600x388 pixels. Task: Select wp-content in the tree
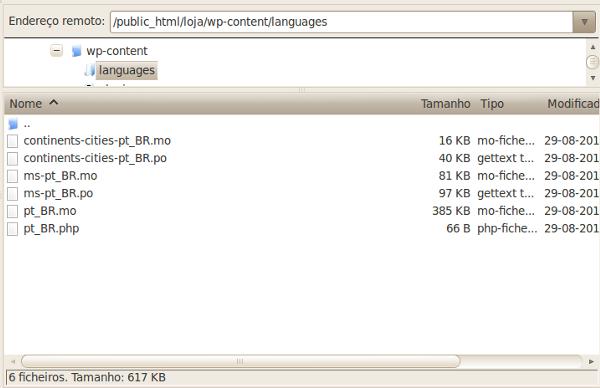coord(117,51)
